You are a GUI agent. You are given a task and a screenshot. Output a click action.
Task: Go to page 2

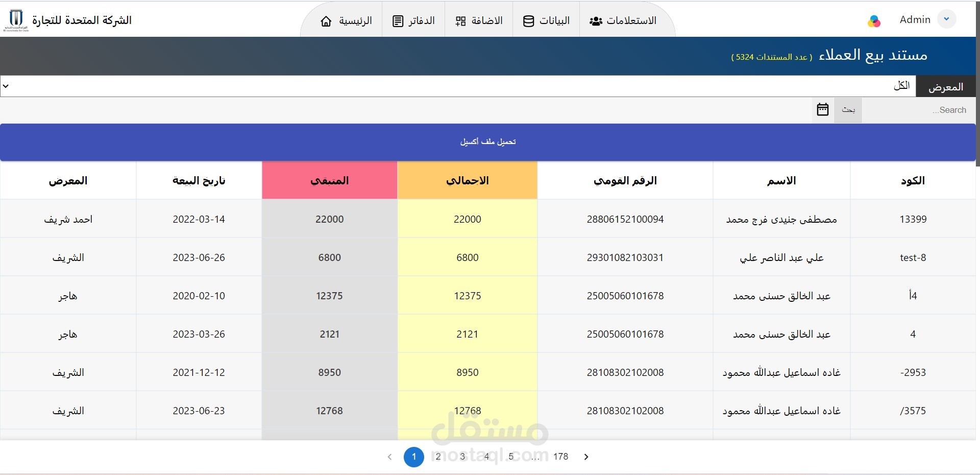click(x=438, y=457)
